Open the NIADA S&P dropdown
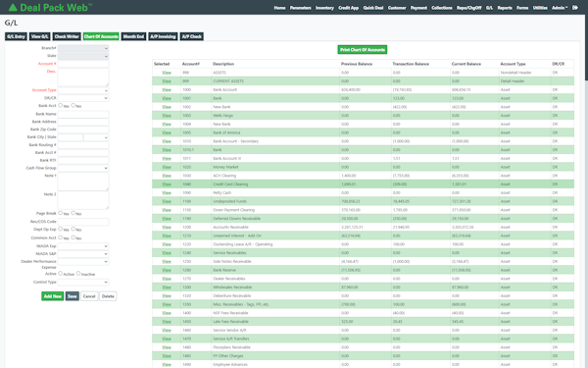Image resolution: width=588 pixels, height=368 pixels. (83, 254)
